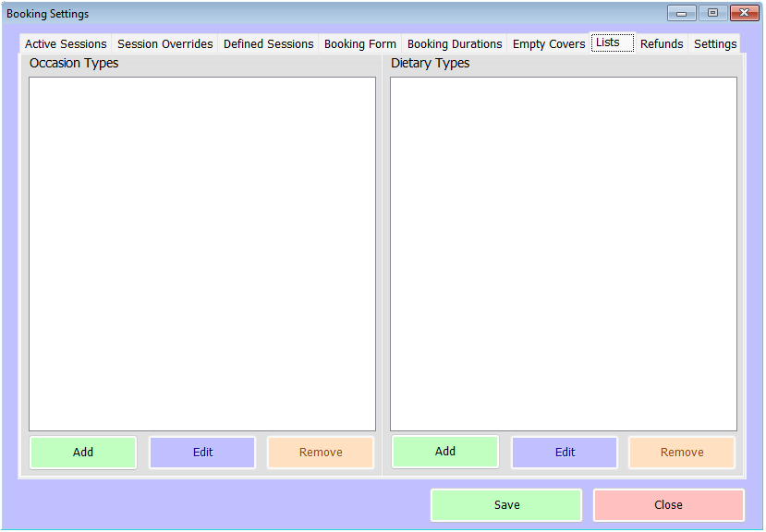Add a new Dietary Type
766x532 pixels.
point(444,452)
